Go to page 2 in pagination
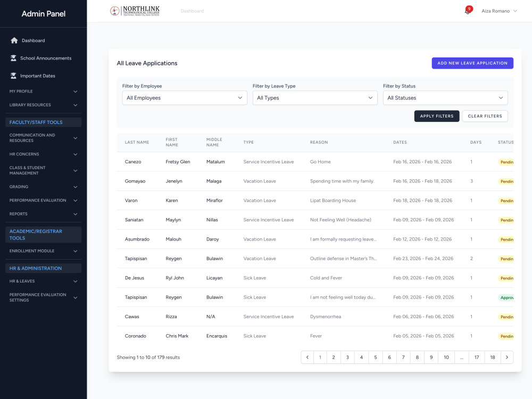This screenshot has width=532, height=399. pyautogui.click(x=334, y=358)
